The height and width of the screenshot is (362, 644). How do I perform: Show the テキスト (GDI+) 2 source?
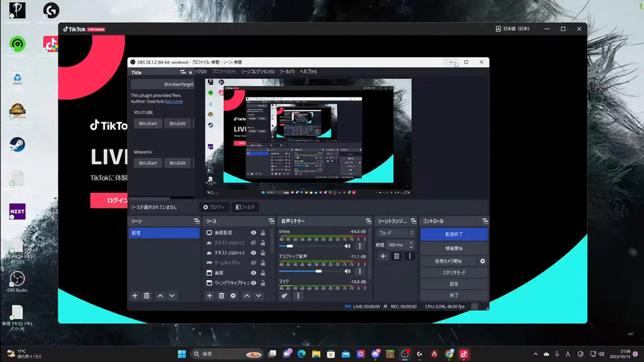[254, 243]
